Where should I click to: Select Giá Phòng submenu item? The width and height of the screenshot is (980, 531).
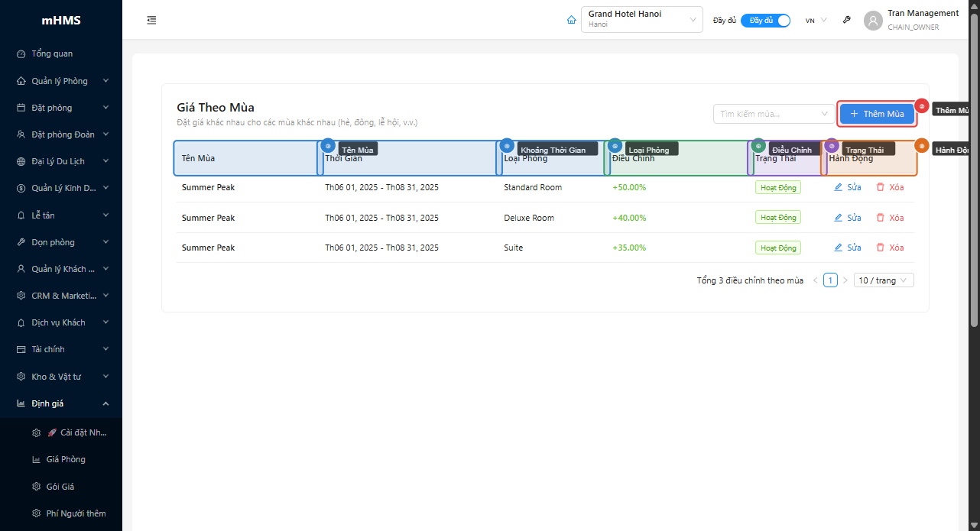[66, 459]
